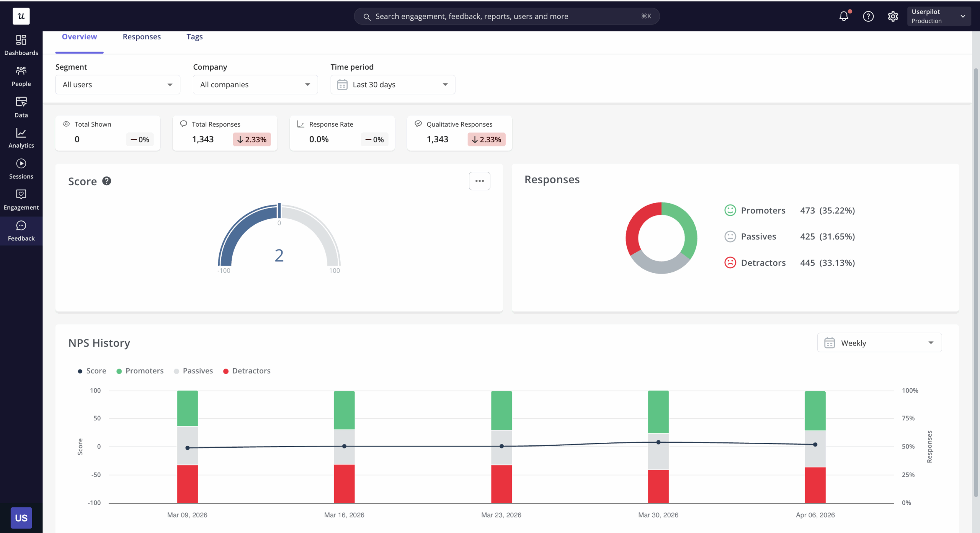980x533 pixels.
Task: Open the help question mark icon
Action: pyautogui.click(x=868, y=16)
